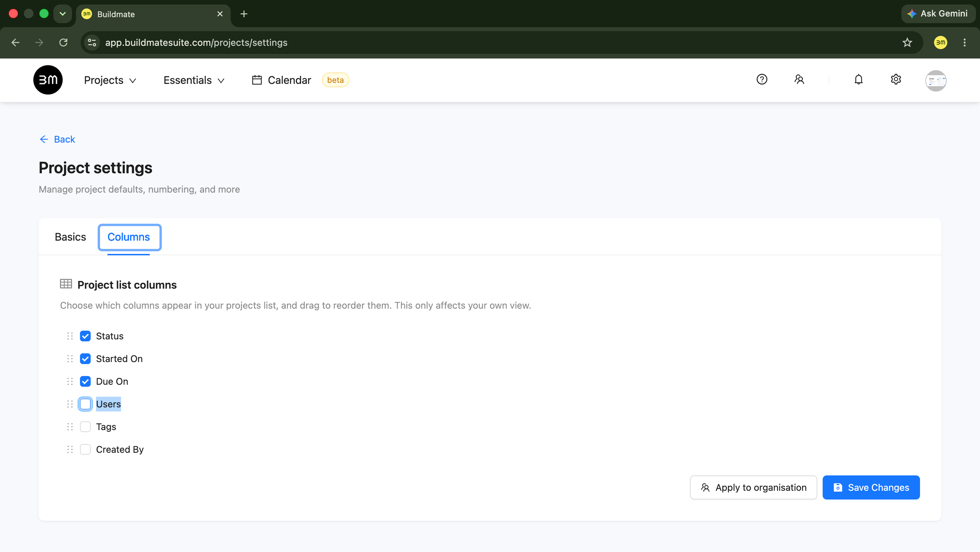
Task: Go Back to previous page
Action: 57,139
